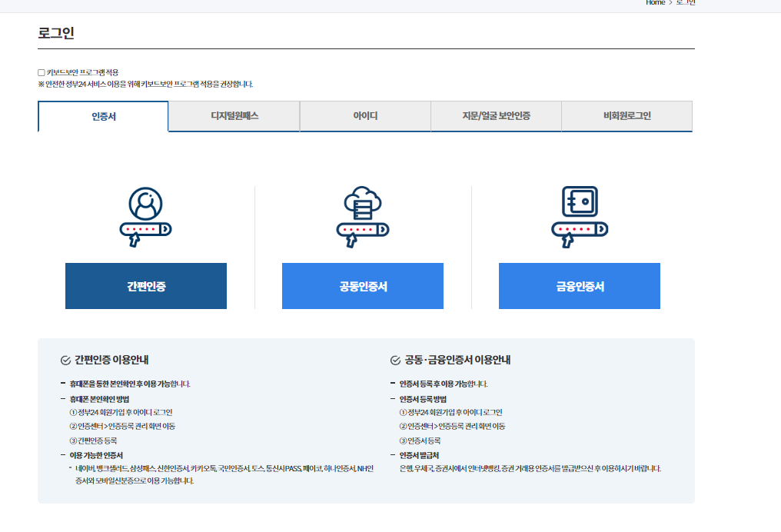Open the 비회원로그인 tab
This screenshot has width=781, height=532.
[x=627, y=116]
